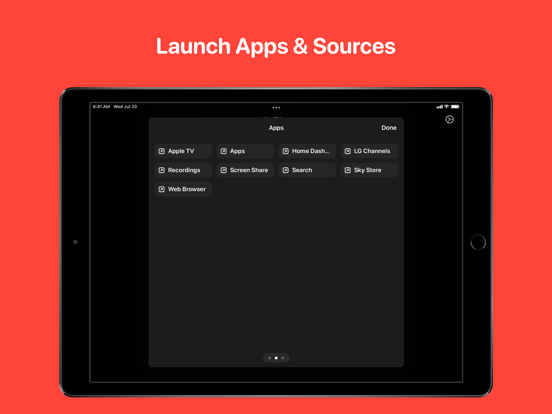Open the Recordings app
552x414 pixels.
183,170
